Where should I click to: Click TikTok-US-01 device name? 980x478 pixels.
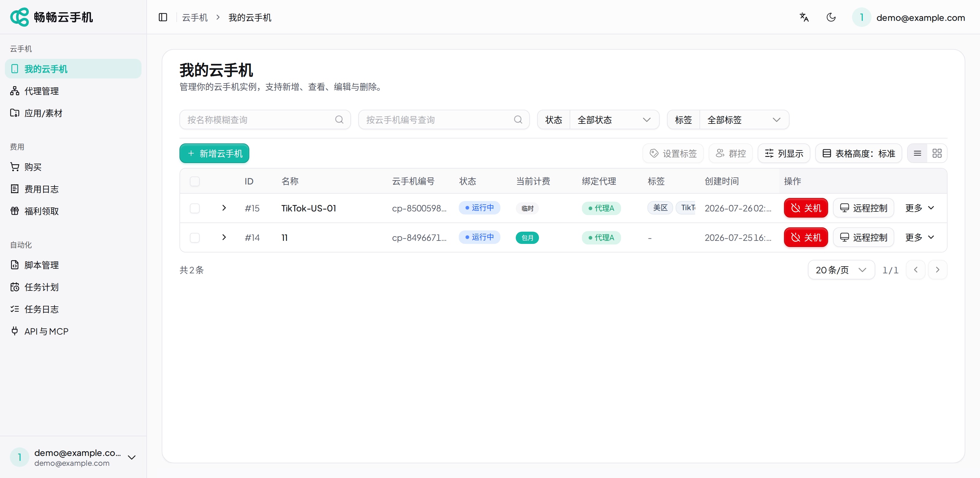[308, 208]
